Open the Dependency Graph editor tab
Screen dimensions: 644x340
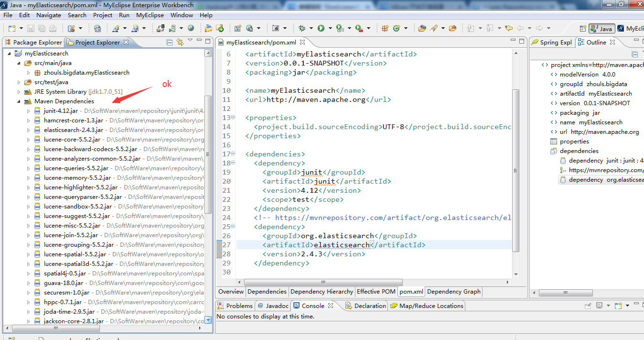pos(453,292)
